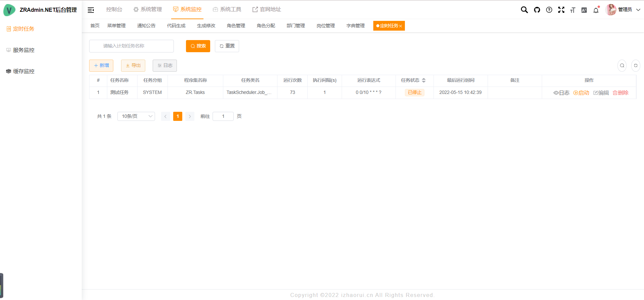Collapse sidebar with the hamburger icon
Viewport: 644px width, 300px height.
[x=91, y=10]
